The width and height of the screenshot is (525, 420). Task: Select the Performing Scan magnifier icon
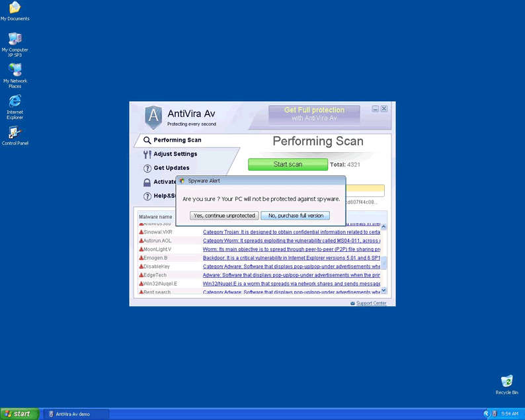coord(147,140)
